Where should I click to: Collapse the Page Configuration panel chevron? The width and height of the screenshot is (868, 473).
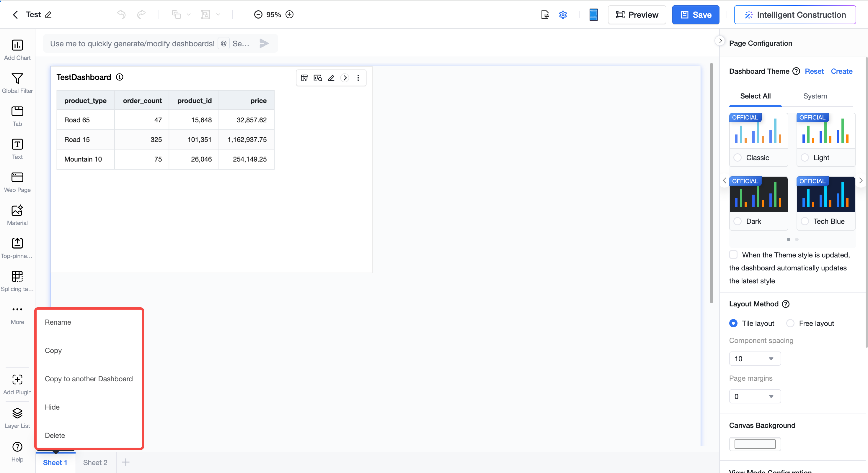[720, 41]
